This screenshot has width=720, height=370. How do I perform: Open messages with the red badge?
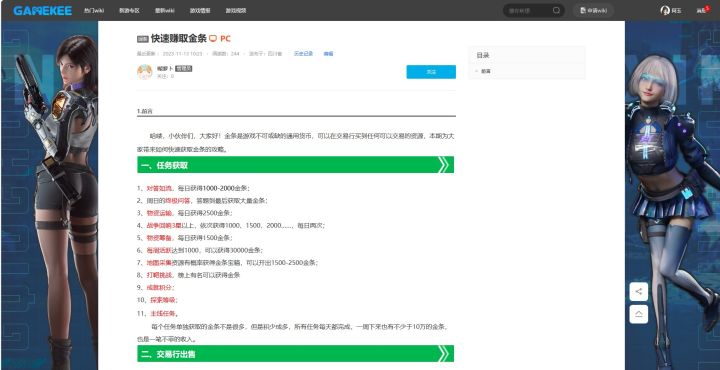[x=703, y=10]
